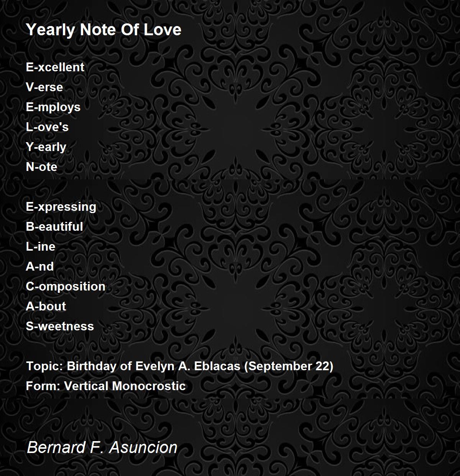The width and height of the screenshot is (460, 476).
Task: Select the line A-nd
Action: [x=40, y=266]
